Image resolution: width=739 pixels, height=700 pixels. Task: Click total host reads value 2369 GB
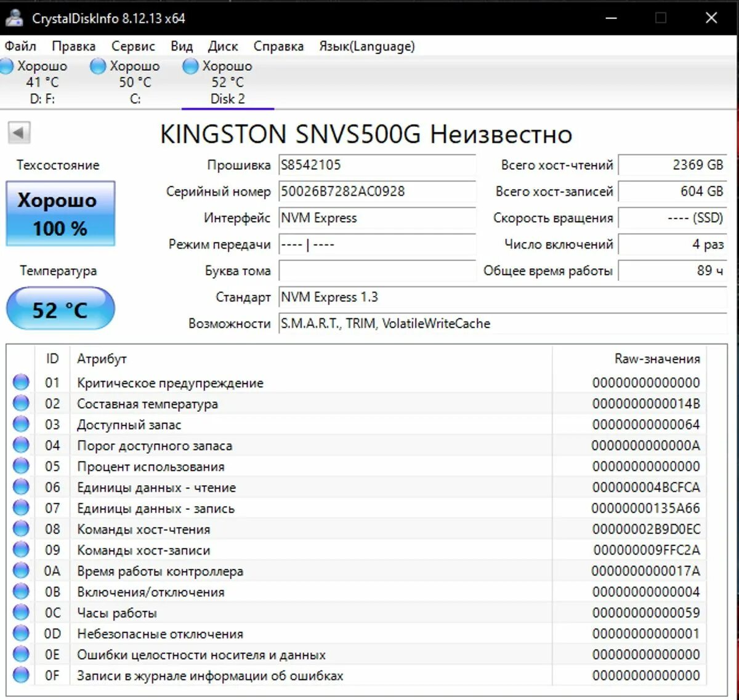coord(672,165)
